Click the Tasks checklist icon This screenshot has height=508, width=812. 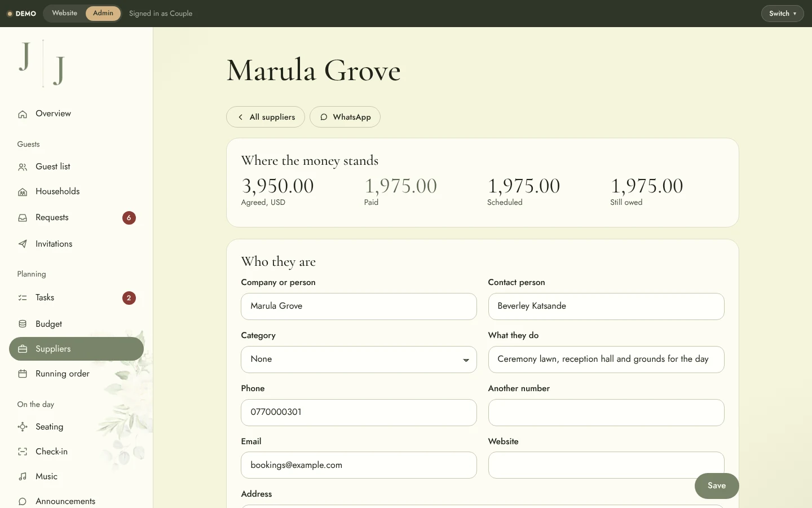23,297
